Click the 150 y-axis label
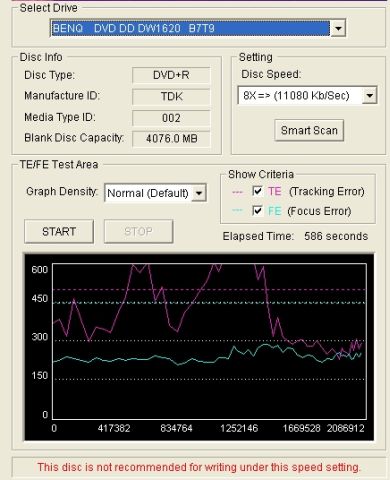Image resolution: width=390 pixels, height=480 pixels. click(40, 376)
